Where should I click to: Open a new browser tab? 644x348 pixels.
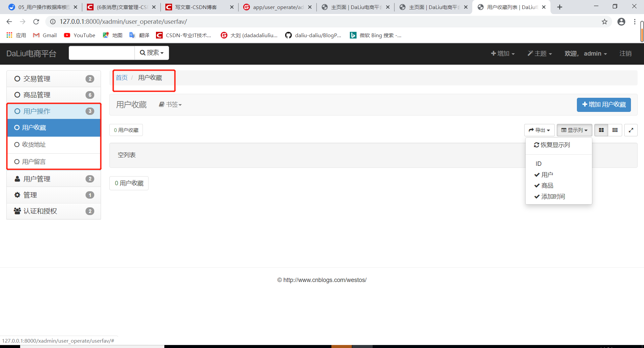[559, 7]
